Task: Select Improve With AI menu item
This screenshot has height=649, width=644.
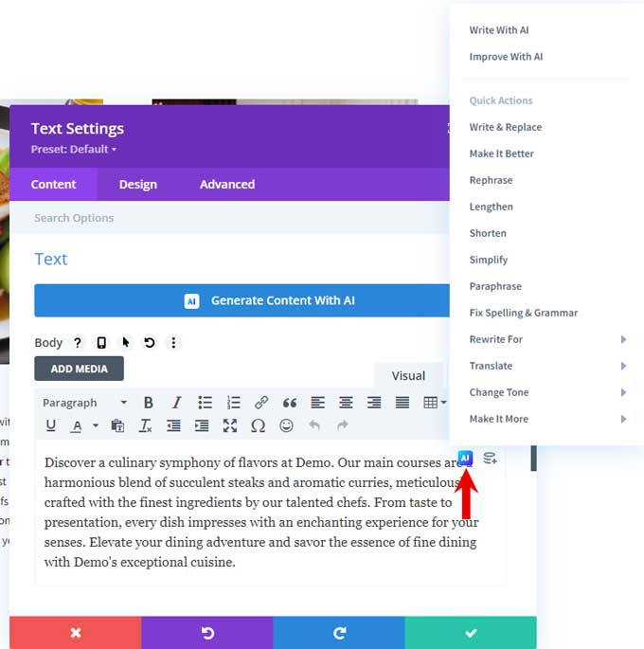Action: pyautogui.click(x=506, y=56)
